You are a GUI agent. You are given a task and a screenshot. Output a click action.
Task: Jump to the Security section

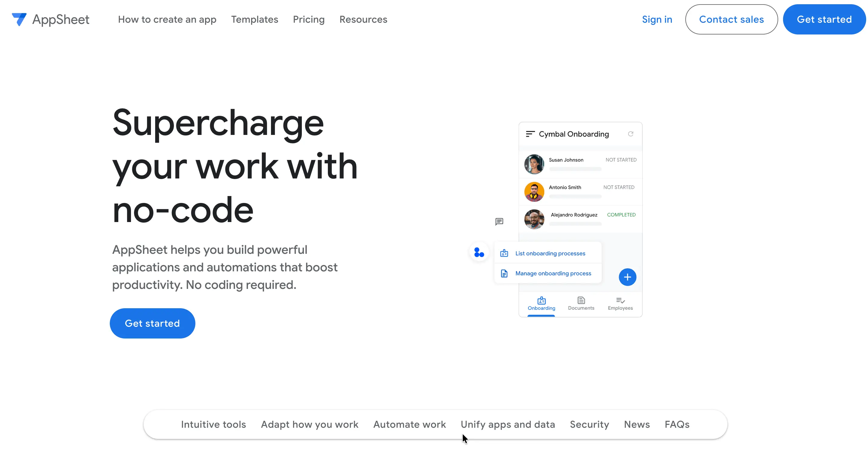click(x=589, y=424)
